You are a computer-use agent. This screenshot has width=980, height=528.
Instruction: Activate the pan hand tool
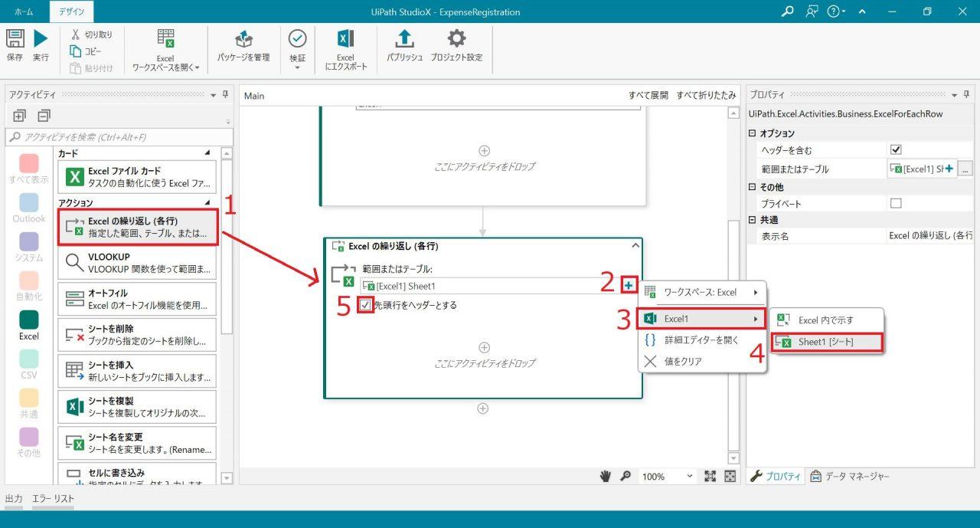coord(605,476)
